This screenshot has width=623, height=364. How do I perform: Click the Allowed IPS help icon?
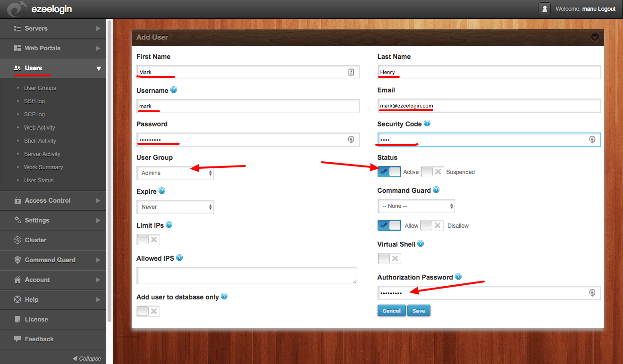[179, 258]
